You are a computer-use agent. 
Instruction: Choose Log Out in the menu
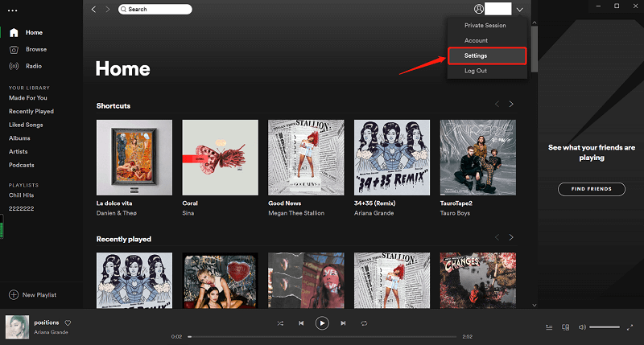point(476,71)
